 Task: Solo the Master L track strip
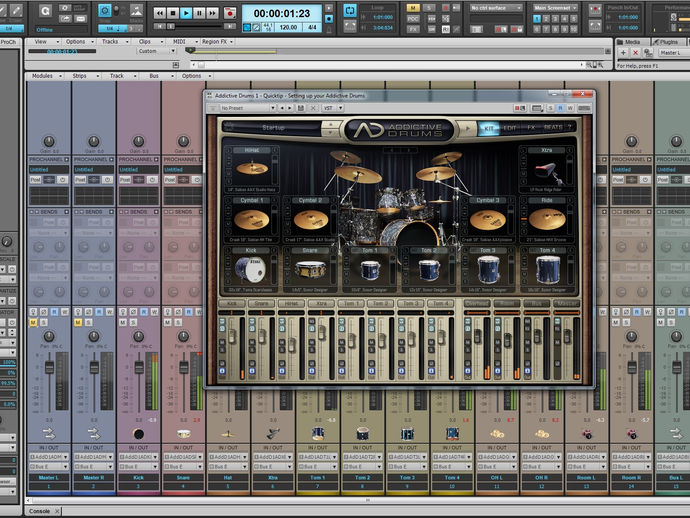tap(44, 323)
